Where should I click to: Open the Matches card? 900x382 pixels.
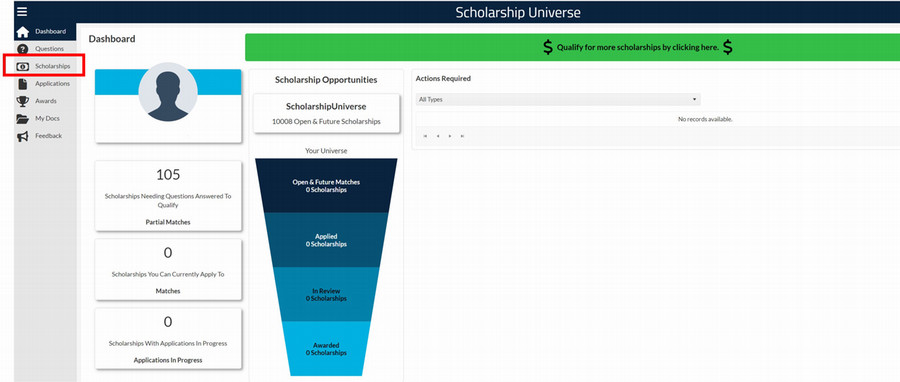(x=168, y=270)
